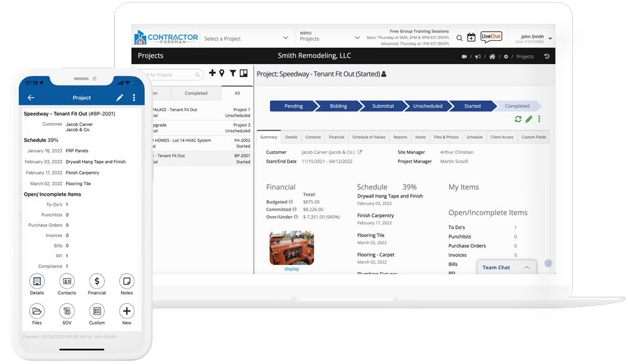Select the Completed projects list tab
Image resolution: width=628 pixels, height=364 pixels.
pos(196,93)
